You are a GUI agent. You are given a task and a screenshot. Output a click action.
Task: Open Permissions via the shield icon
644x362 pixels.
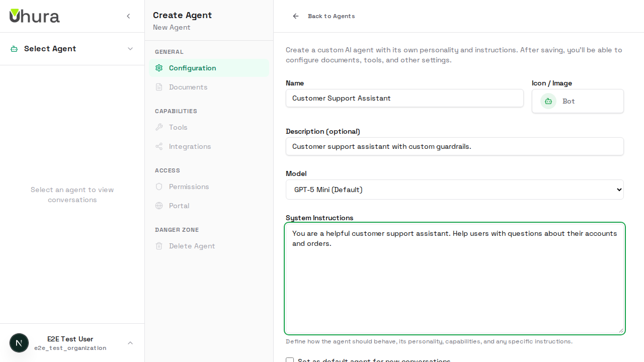click(x=159, y=187)
